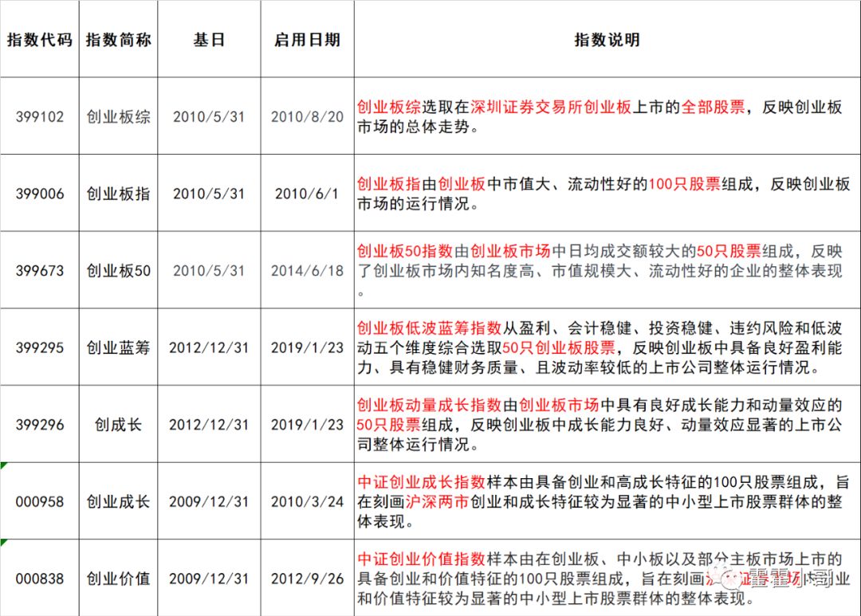Select the 指数说明 header cell
Viewport: 861px width, 616px height.
point(607,40)
